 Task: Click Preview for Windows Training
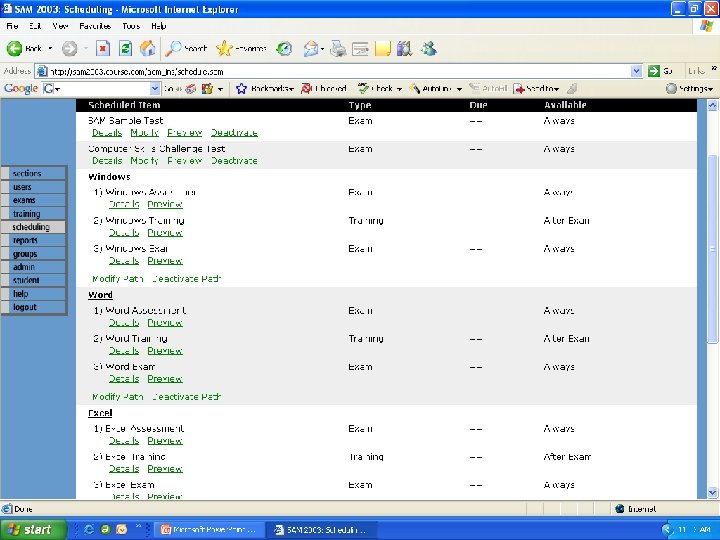(165, 232)
